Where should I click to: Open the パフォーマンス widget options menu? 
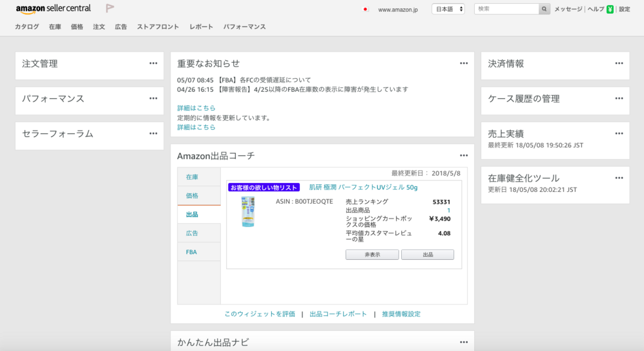click(153, 98)
